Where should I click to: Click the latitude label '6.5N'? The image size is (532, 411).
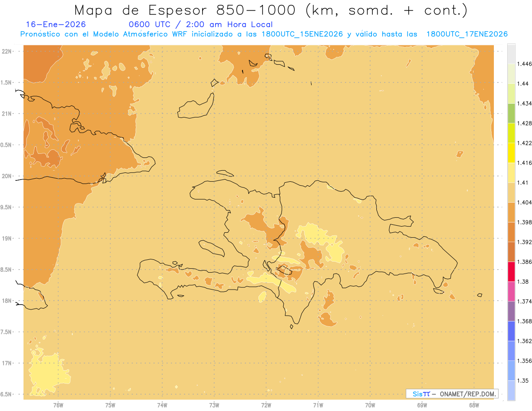[7, 394]
